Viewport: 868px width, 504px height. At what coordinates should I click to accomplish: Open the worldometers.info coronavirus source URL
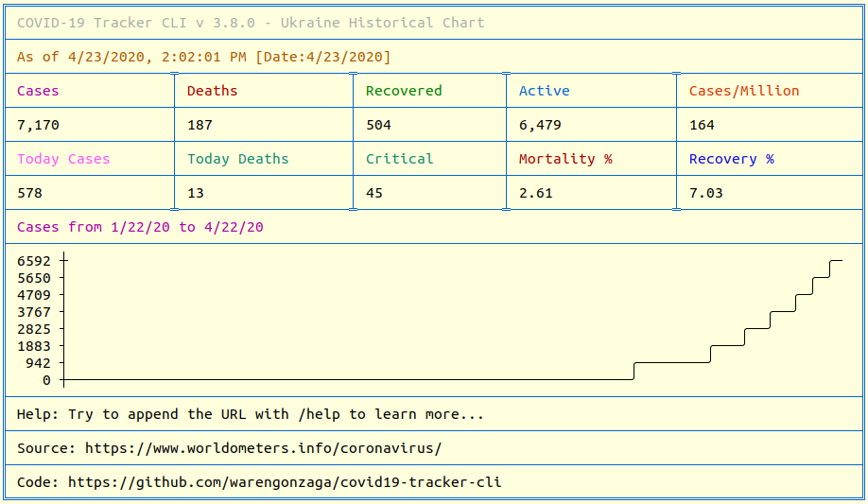point(263,448)
